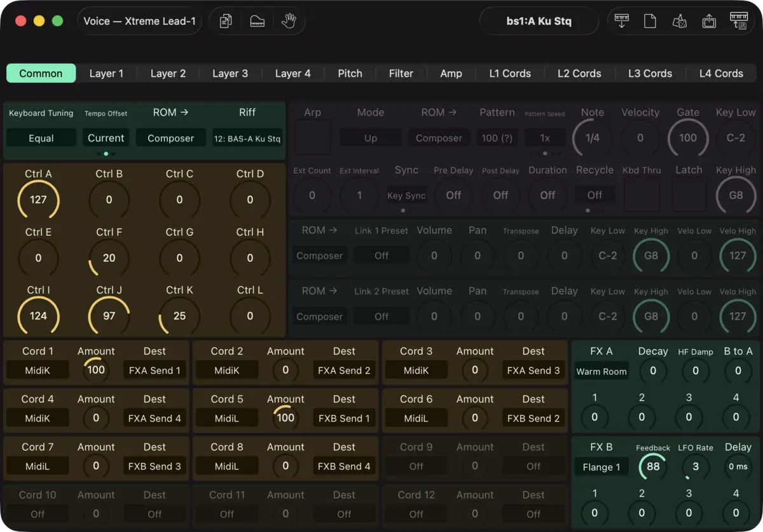Click the Arp Note knob showing 1/4
Viewport: 763px width, 532px height.
pos(593,137)
